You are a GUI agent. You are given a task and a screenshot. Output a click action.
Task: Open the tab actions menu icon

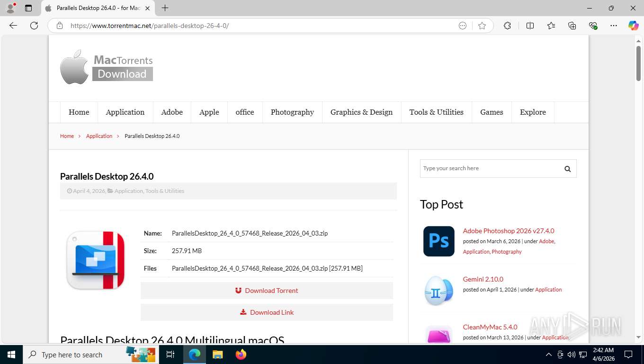click(28, 8)
